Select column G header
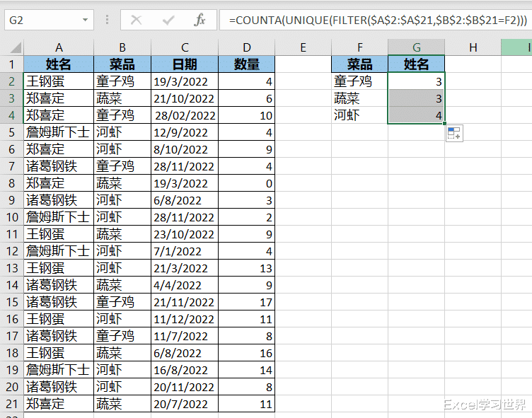The image size is (532, 418). [x=416, y=47]
